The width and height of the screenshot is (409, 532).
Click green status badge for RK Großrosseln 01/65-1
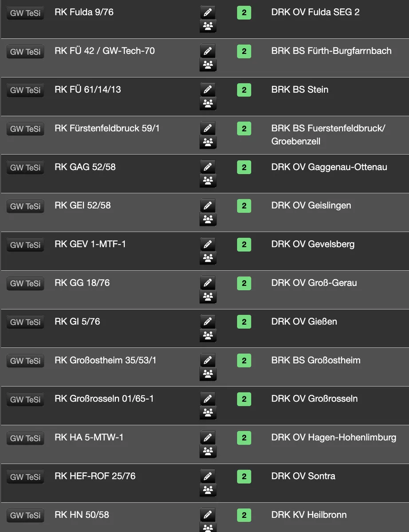click(244, 399)
